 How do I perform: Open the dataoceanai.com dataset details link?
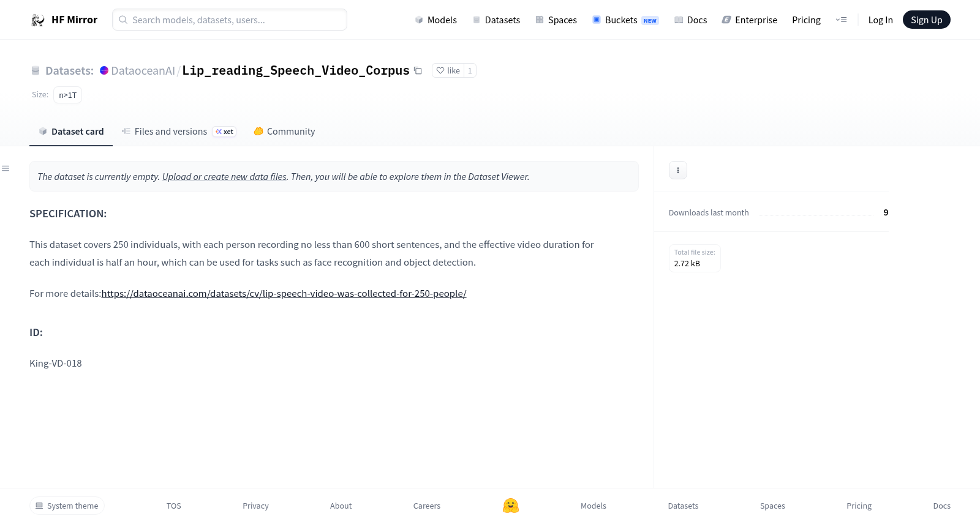click(284, 294)
